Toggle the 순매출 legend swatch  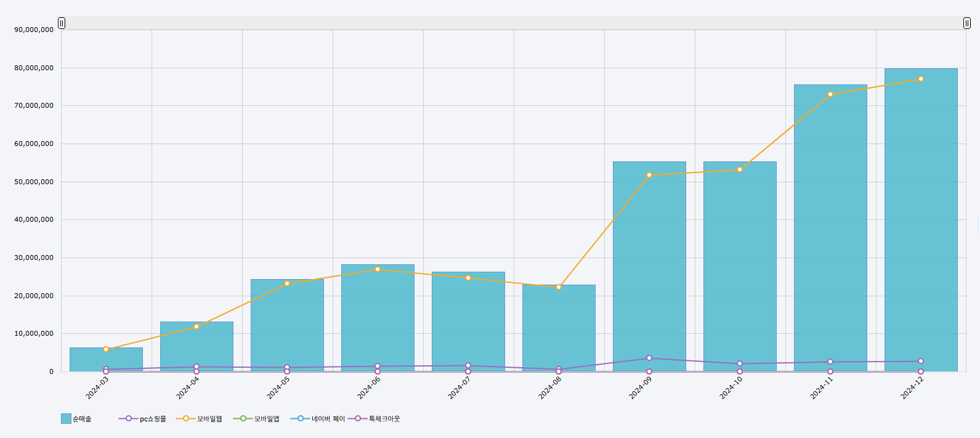[x=66, y=419]
